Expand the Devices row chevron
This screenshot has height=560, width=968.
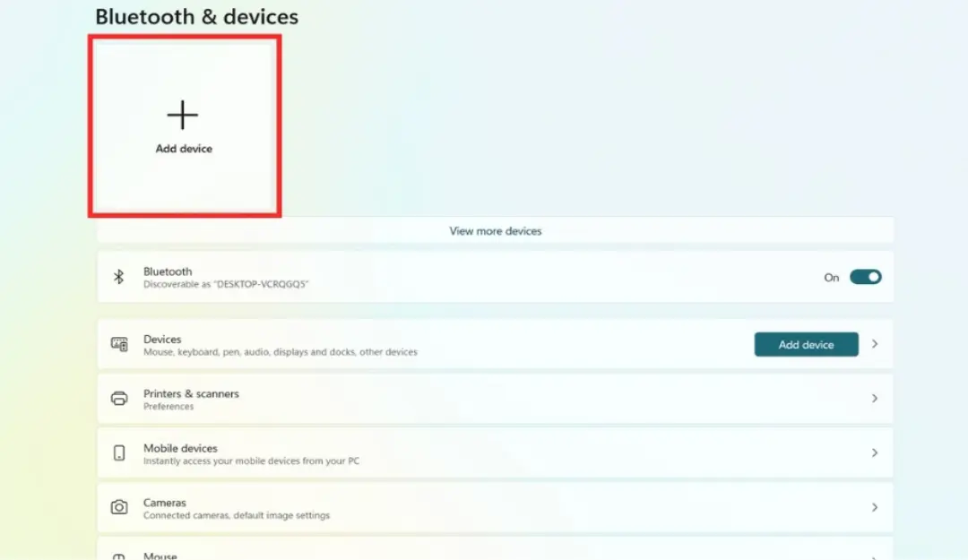point(875,344)
